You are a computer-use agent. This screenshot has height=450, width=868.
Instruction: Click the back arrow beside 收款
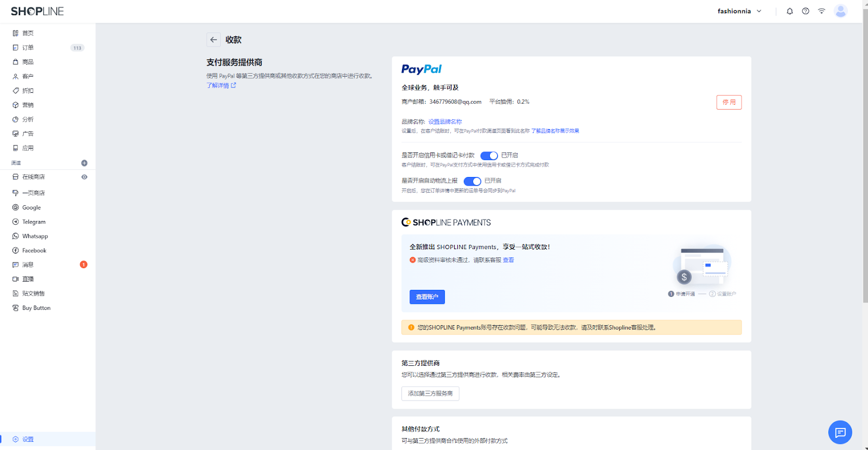(213, 40)
